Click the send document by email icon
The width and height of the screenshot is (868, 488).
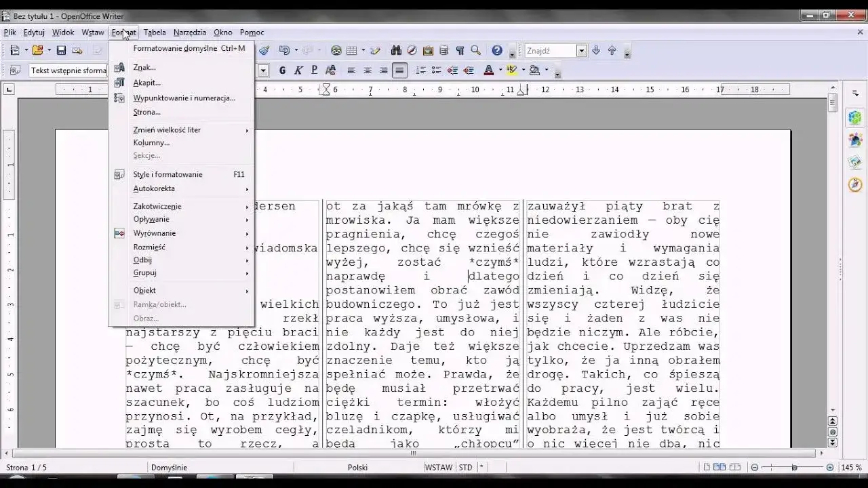click(x=77, y=50)
